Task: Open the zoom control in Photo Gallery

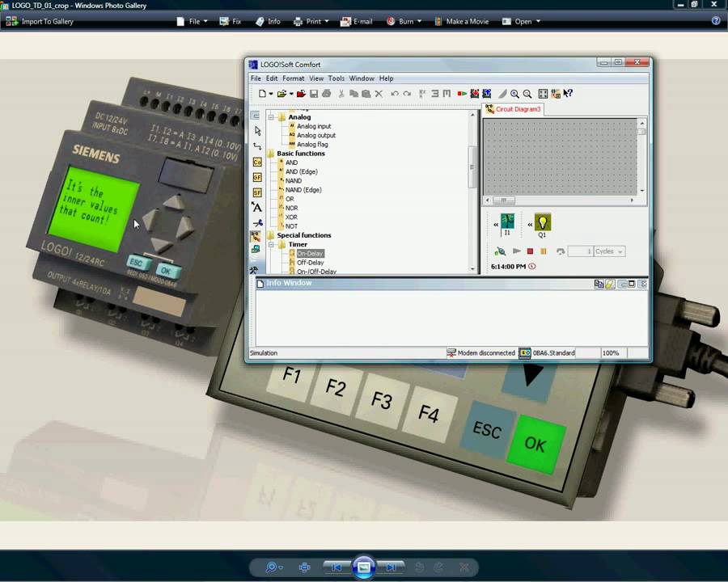Action: click(274, 567)
